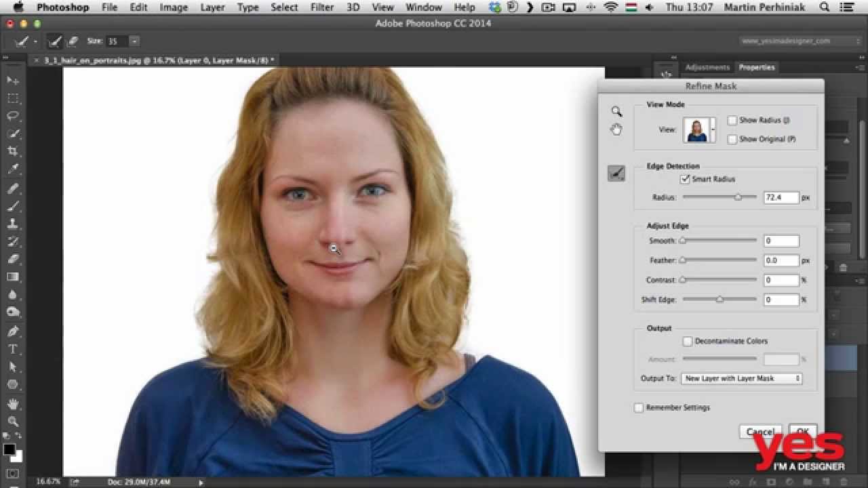868x488 pixels.
Task: Select the Type tool in the toolbar
Action: [13, 349]
